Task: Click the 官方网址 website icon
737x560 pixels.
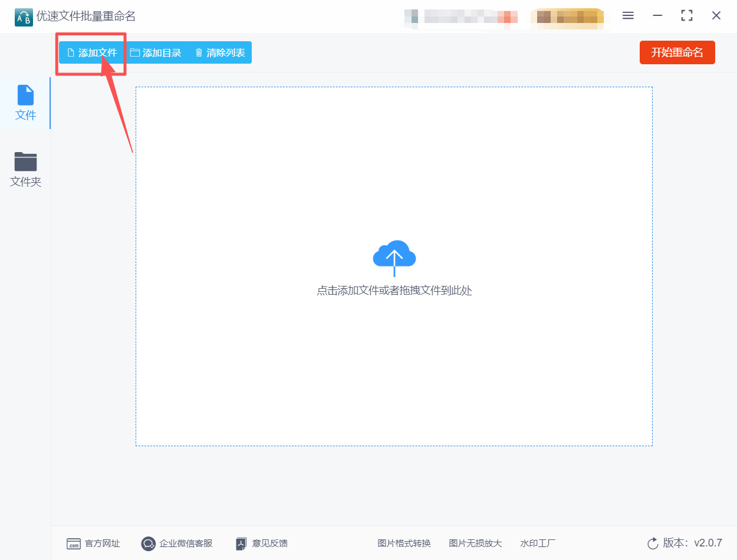Action: click(73, 543)
